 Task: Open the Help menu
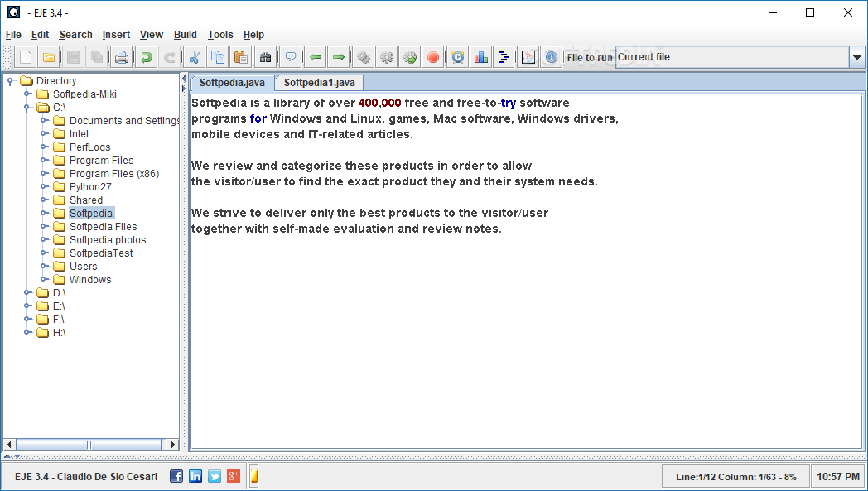[253, 34]
